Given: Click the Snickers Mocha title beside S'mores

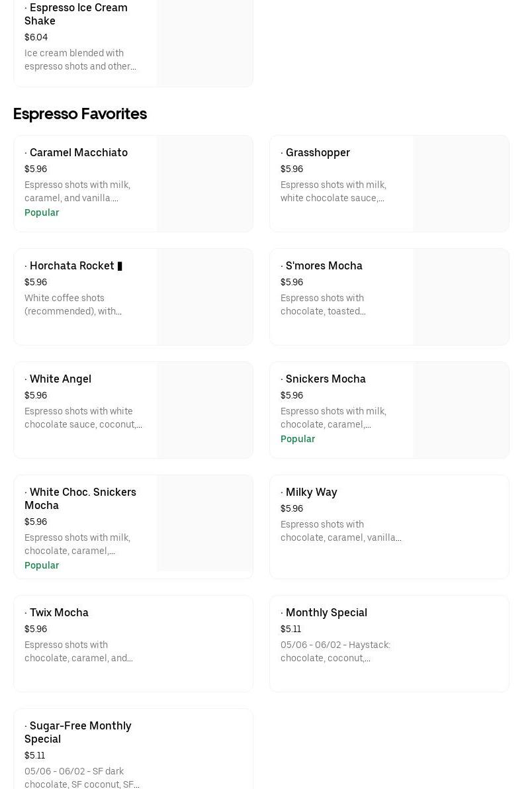Looking at the screenshot, I should [325, 379].
